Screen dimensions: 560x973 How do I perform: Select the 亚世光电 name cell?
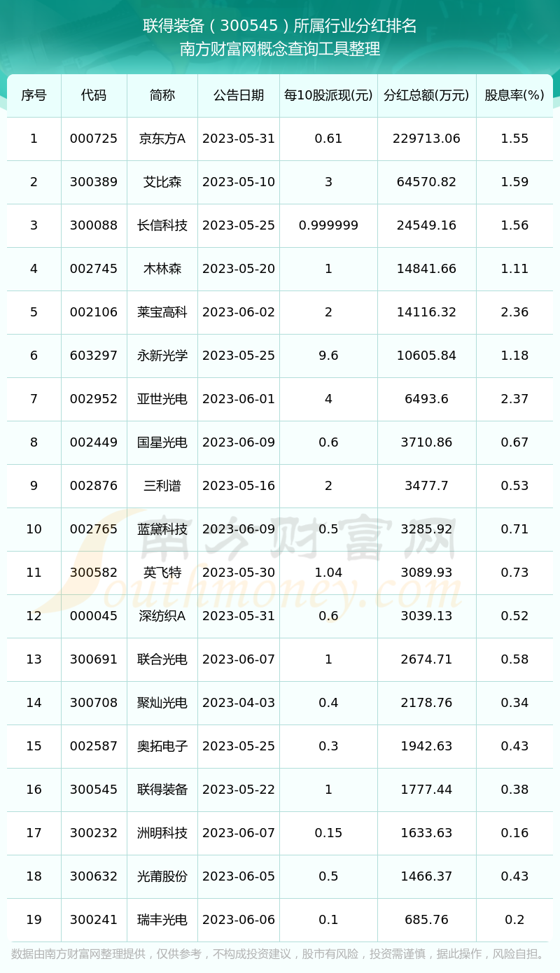click(162, 399)
